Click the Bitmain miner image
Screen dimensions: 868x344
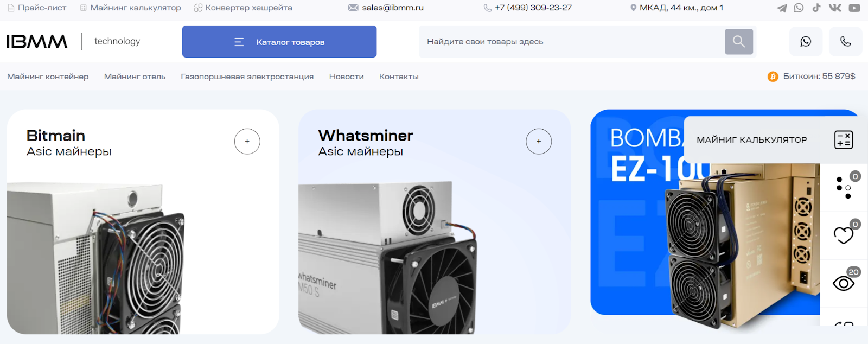(96, 258)
